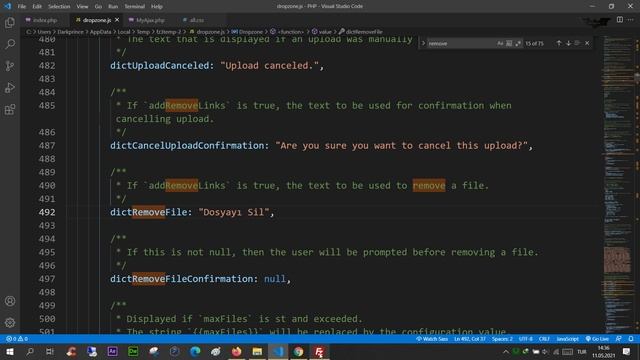Screen dimensions: 640x360
Task: Click the minimap code overview
Action: click(618, 184)
